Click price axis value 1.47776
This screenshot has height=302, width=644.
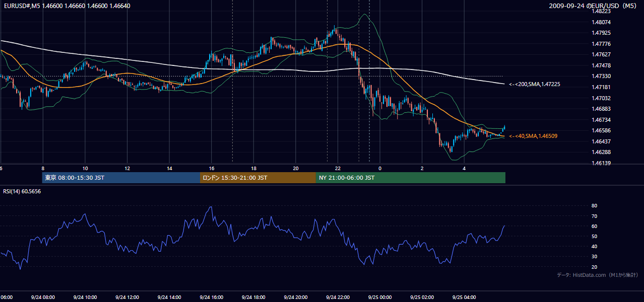602,44
